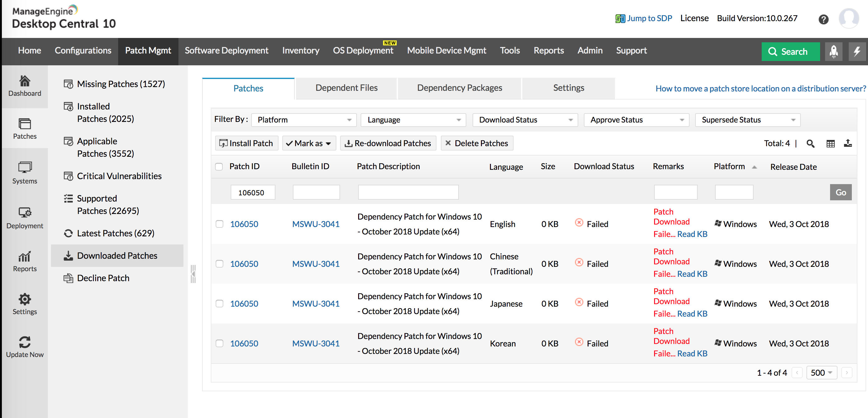
Task: Click the lightning bolt quick actions icon
Action: click(856, 51)
